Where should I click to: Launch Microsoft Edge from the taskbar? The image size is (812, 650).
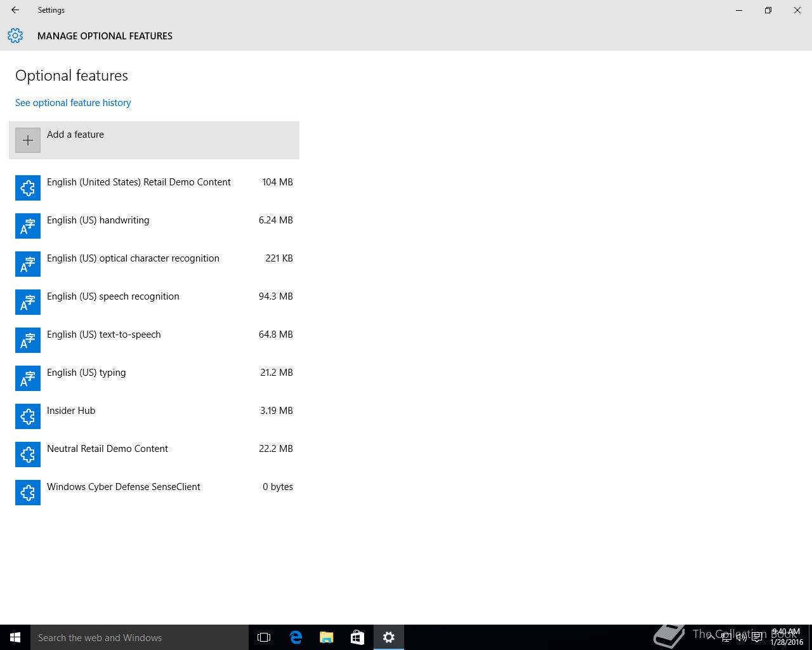[x=296, y=637]
